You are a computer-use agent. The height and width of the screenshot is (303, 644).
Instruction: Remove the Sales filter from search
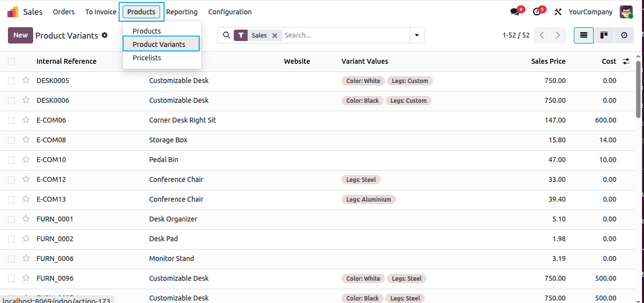(x=275, y=36)
